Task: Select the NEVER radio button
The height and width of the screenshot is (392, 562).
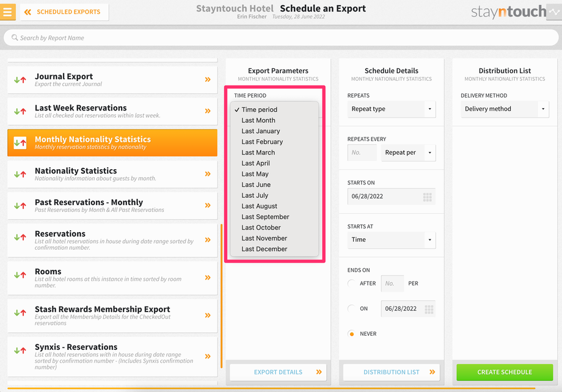Action: point(352,334)
